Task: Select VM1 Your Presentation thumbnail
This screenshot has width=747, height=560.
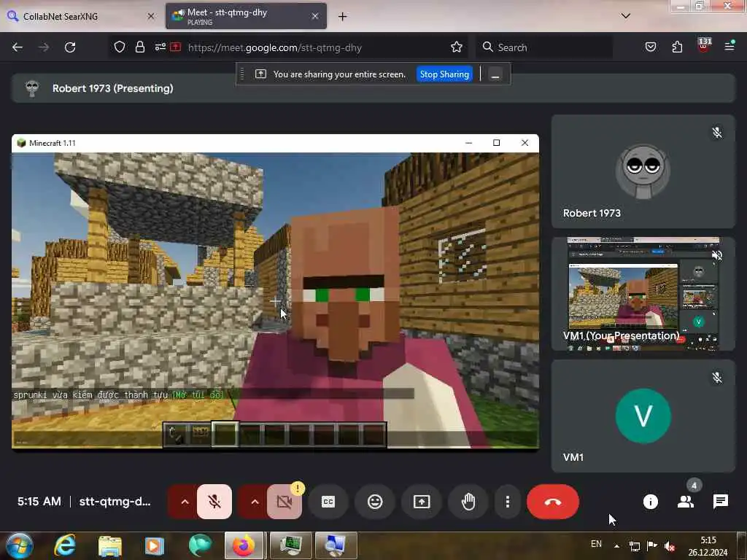Action: pyautogui.click(x=643, y=294)
